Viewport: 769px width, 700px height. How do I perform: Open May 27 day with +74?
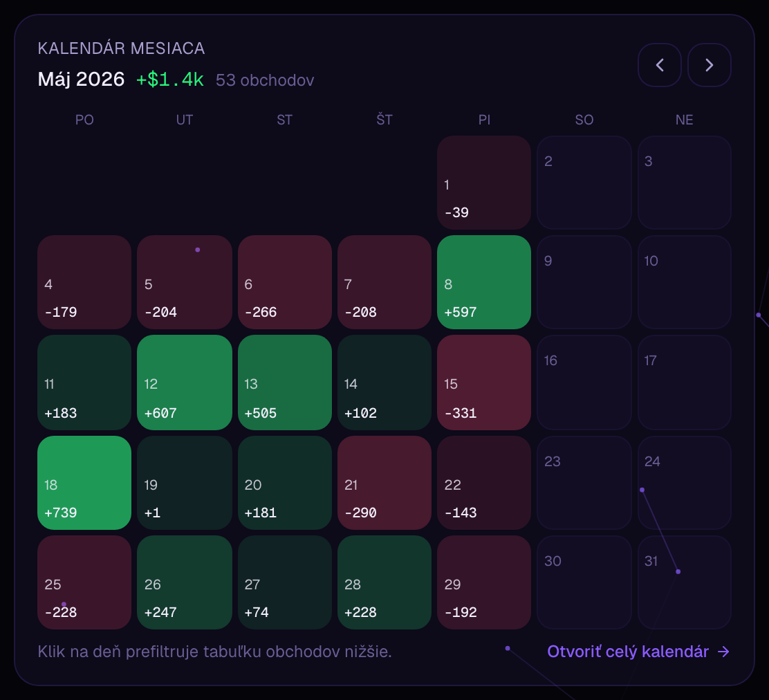[x=284, y=582]
